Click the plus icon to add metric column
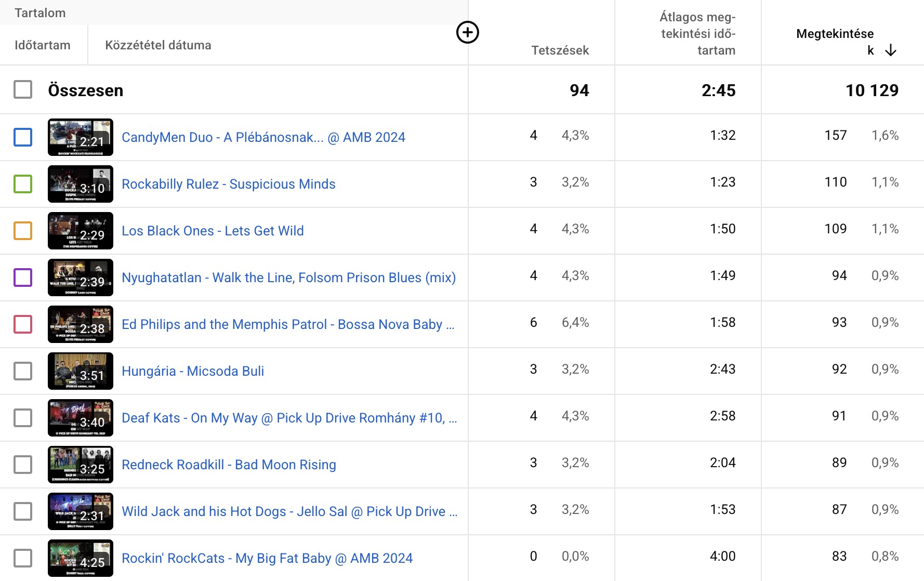This screenshot has height=581, width=924. click(x=467, y=33)
